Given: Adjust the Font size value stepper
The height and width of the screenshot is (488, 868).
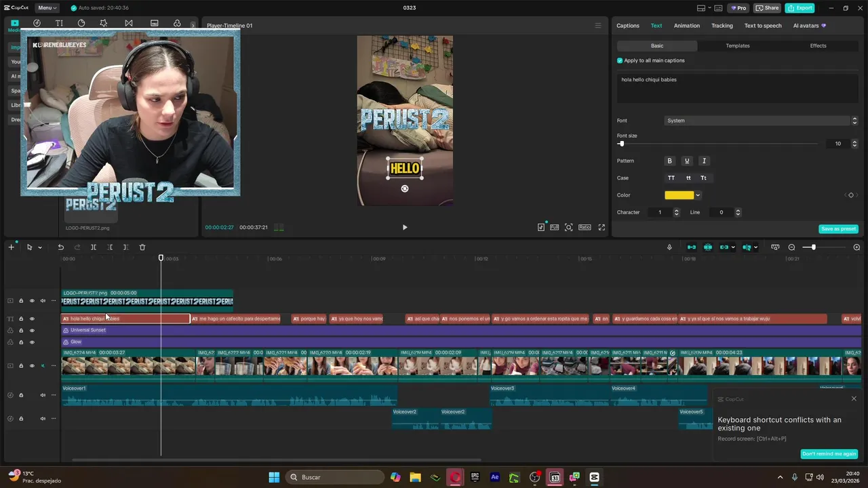Looking at the screenshot, I should [x=854, y=144].
